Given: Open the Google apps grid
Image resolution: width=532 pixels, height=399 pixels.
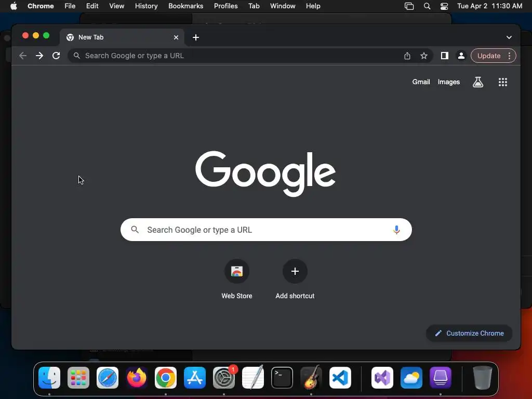Looking at the screenshot, I should (502, 82).
